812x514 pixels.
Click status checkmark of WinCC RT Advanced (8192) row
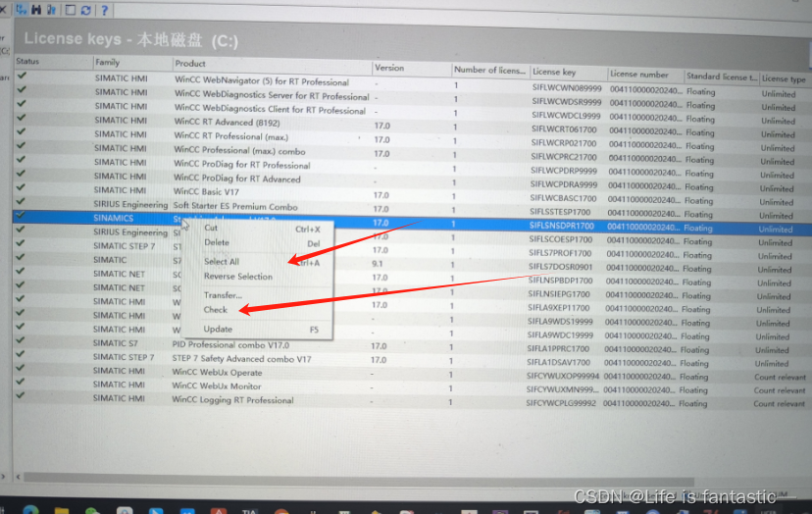tap(22, 118)
